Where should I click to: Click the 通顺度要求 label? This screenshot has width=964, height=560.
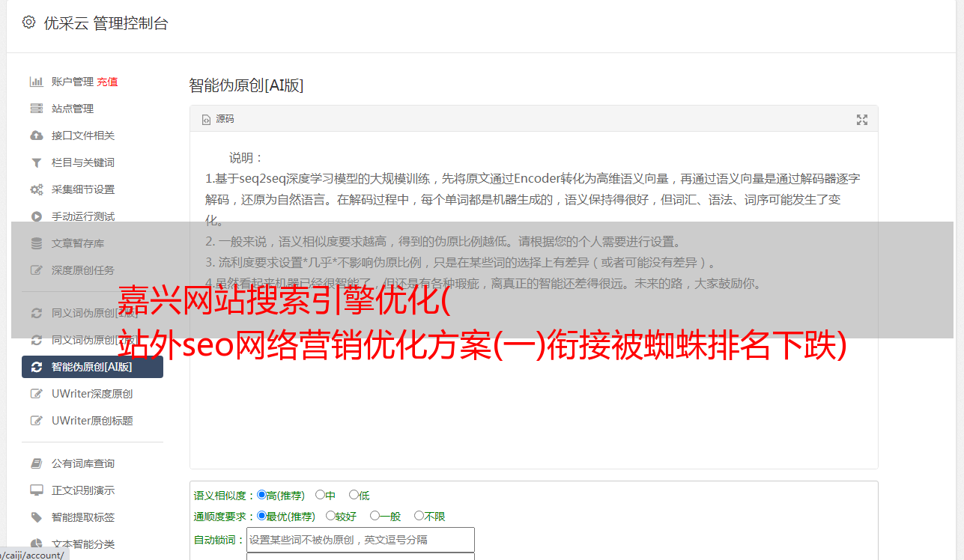224,517
